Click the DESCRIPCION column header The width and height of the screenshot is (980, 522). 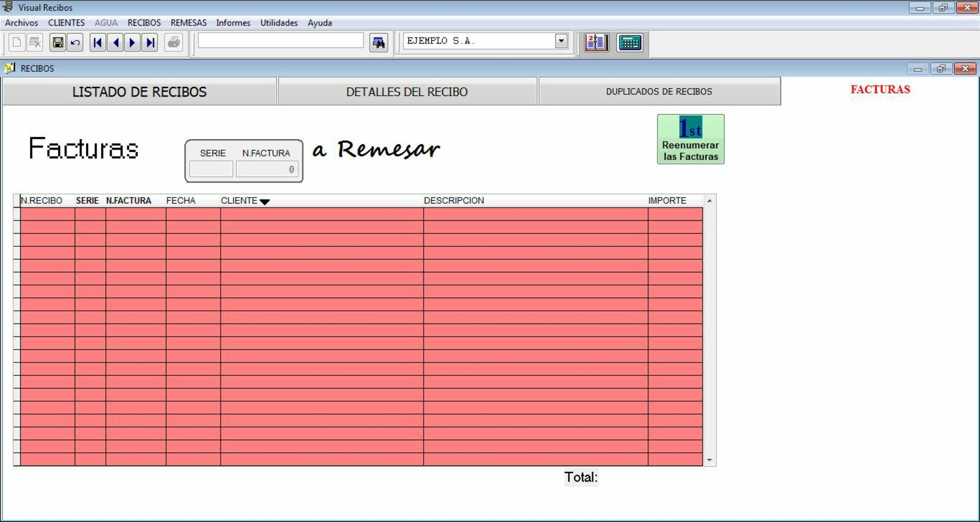coord(535,201)
